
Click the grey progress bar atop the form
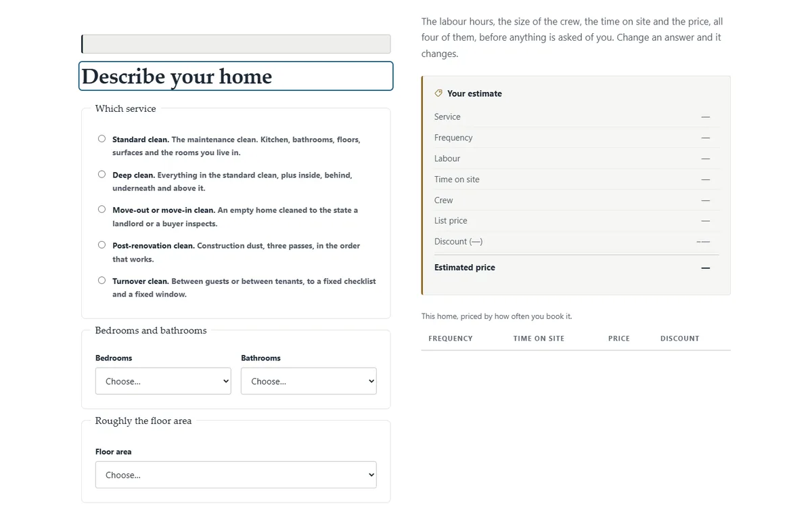coord(235,44)
